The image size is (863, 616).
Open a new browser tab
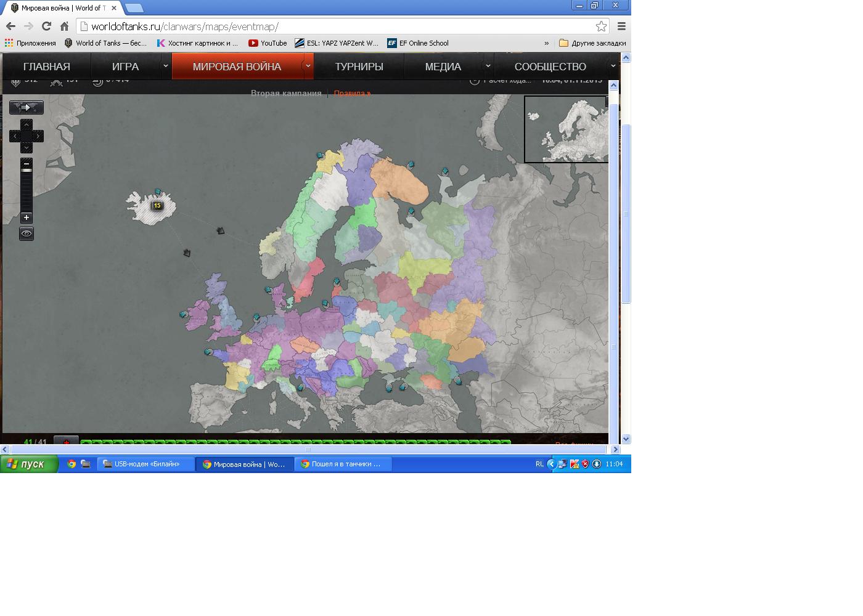(x=134, y=8)
